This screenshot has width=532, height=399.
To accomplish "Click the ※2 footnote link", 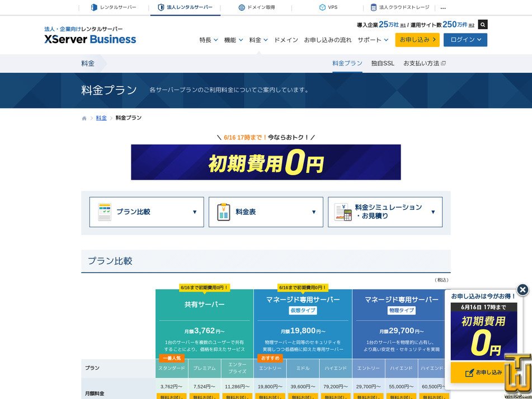I will (471, 25).
